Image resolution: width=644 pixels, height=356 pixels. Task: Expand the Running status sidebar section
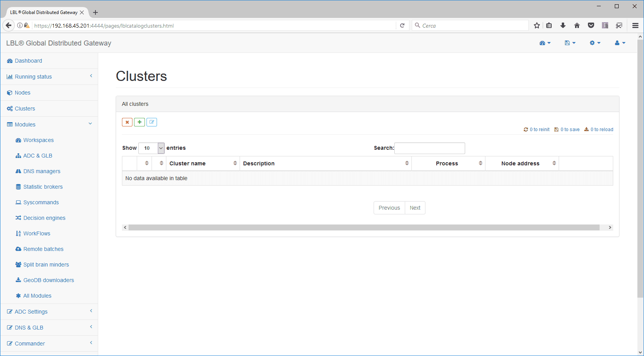(x=49, y=77)
